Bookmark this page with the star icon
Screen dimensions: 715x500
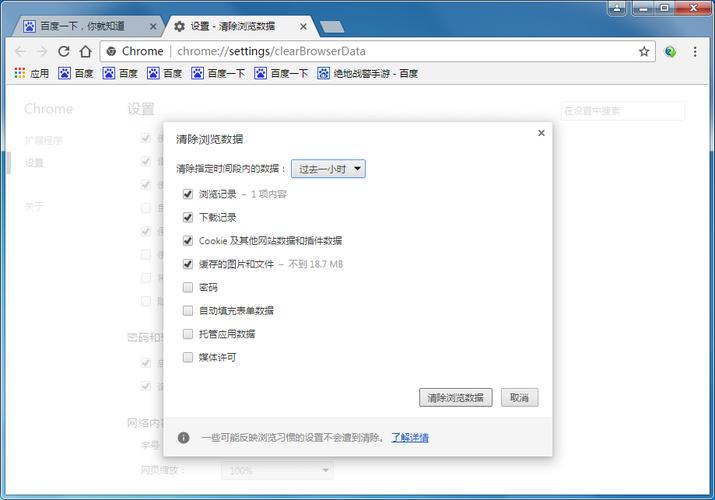coord(644,52)
